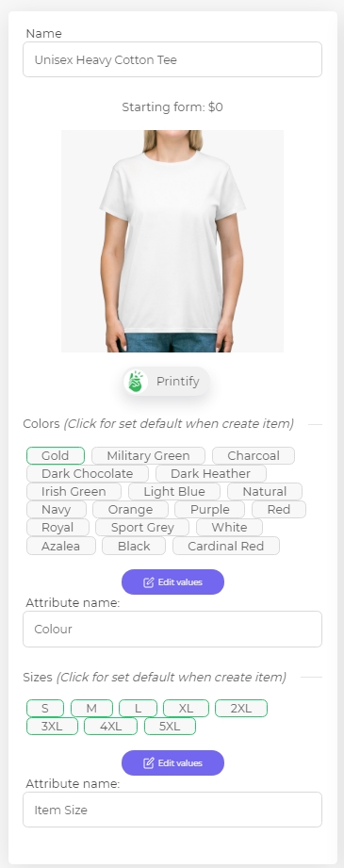Select Military Green as default color
The width and height of the screenshot is (344, 868).
click(x=149, y=455)
